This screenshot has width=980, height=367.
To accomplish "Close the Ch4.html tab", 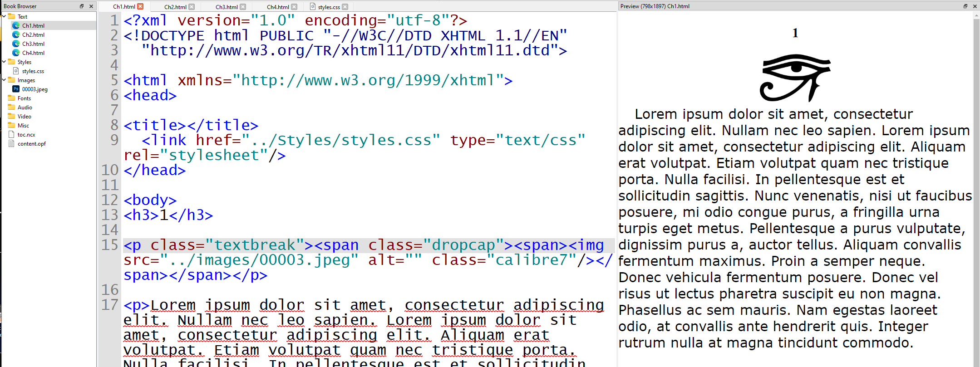I will pos(294,7).
